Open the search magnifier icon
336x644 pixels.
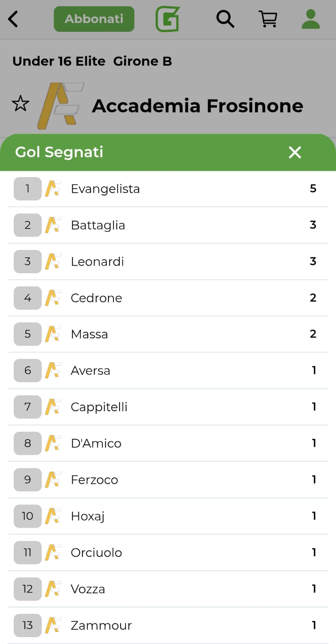point(225,19)
